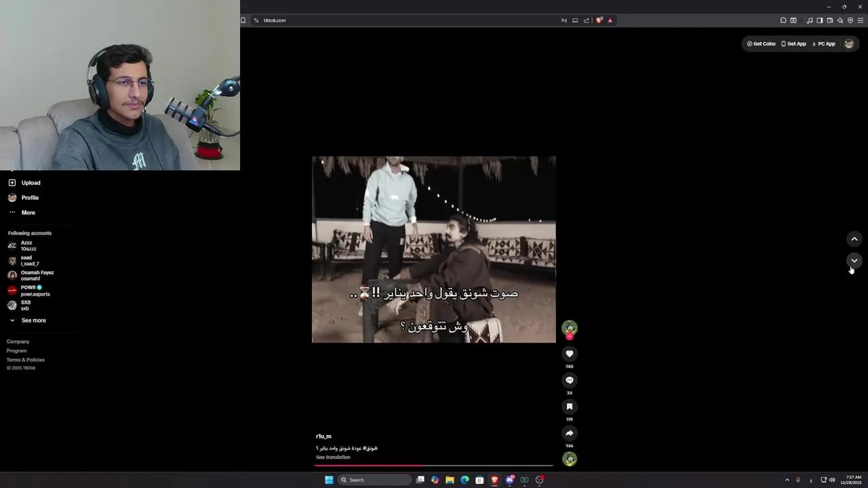This screenshot has height=488, width=868.
Task: Click the Brave Rewards triangle icon
Action: point(610,20)
